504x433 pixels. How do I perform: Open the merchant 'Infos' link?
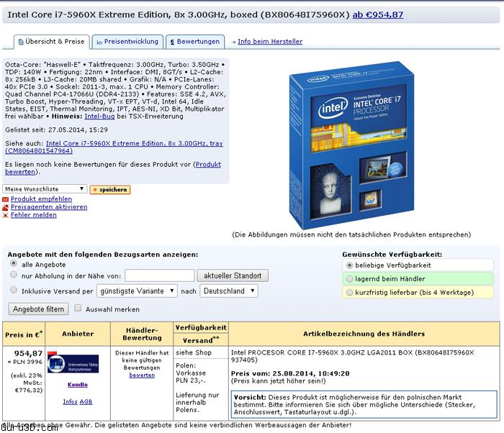[70, 402]
